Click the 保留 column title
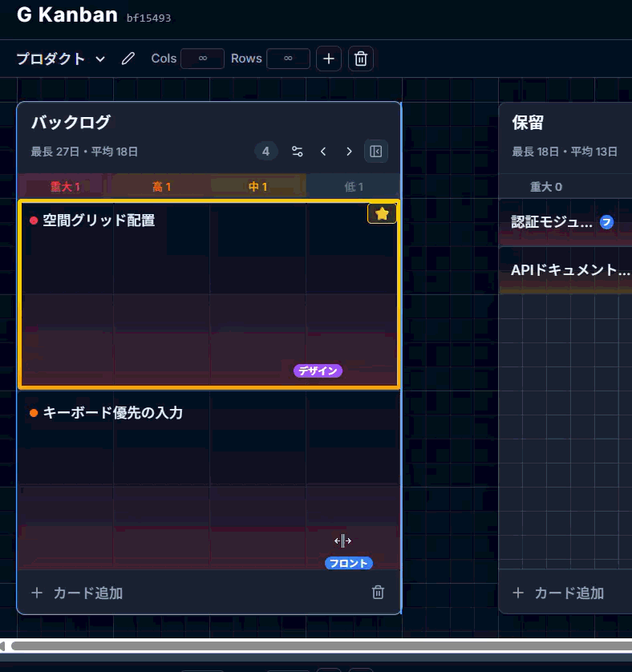Viewport: 632px width, 672px height. pos(528,123)
